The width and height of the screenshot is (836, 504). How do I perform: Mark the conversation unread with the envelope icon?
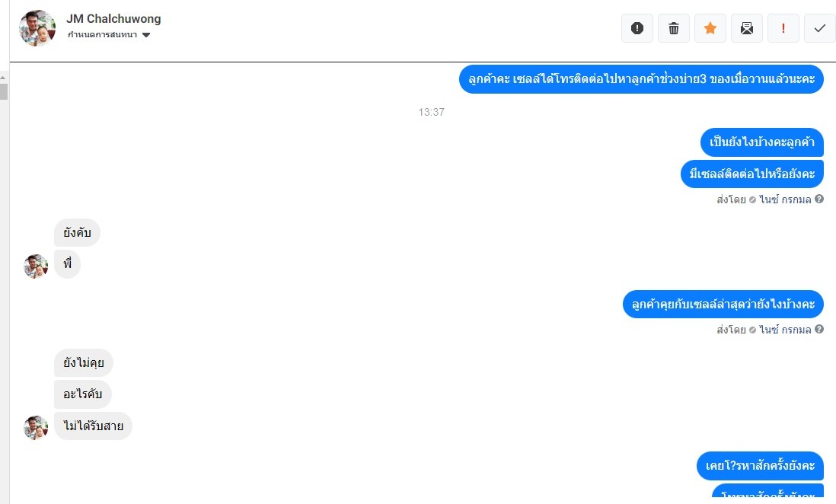click(x=747, y=28)
